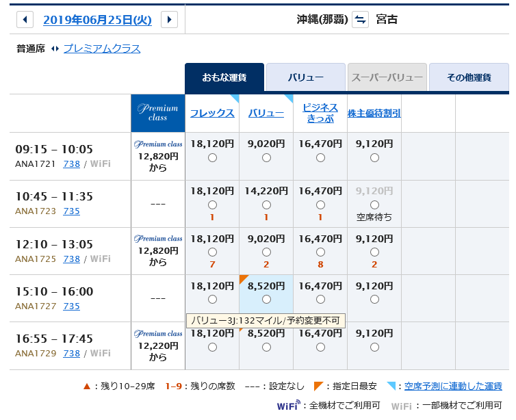516x420 pixels.
Task: Select バリュー 8,520円 for ANA1729
Action: (267, 347)
